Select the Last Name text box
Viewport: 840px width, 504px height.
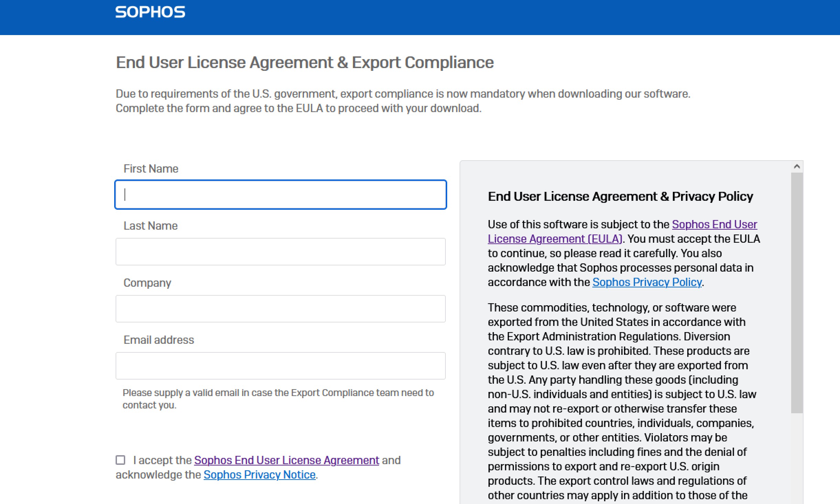(281, 252)
